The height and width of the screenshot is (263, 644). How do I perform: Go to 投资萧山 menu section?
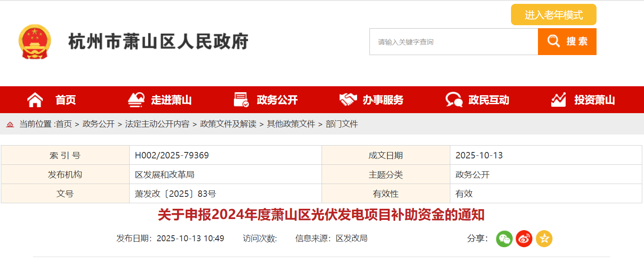594,100
